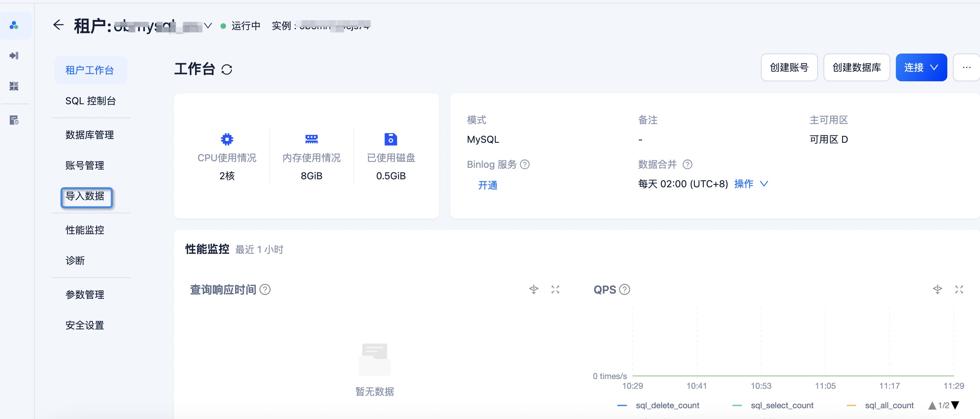Go to next legend page arrow

click(x=955, y=405)
